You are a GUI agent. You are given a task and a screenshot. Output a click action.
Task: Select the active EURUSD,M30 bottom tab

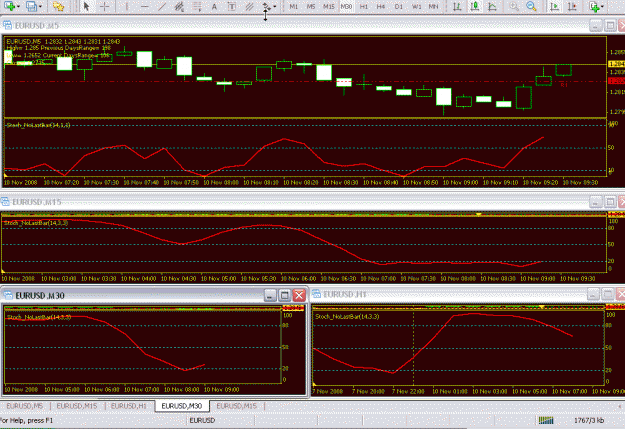coord(182,406)
